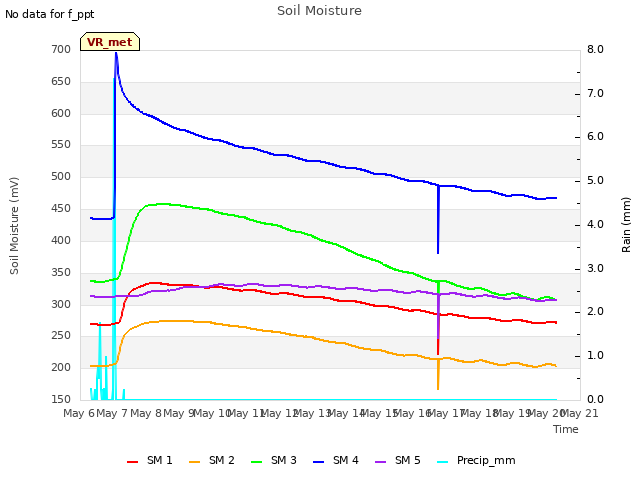The width and height of the screenshot is (640, 480).
Task: Toggle the SM 1 legend entry
Action: pos(150,460)
